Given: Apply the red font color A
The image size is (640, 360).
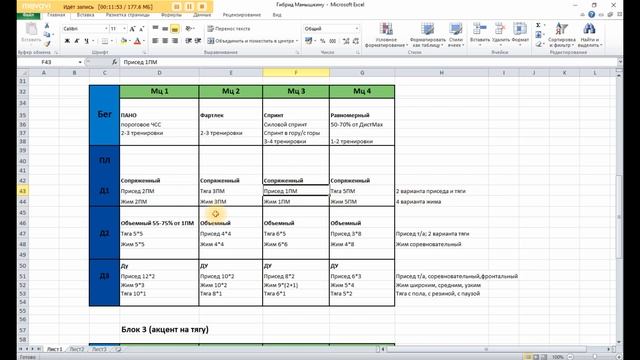Looking at the screenshot, I should pos(137,41).
